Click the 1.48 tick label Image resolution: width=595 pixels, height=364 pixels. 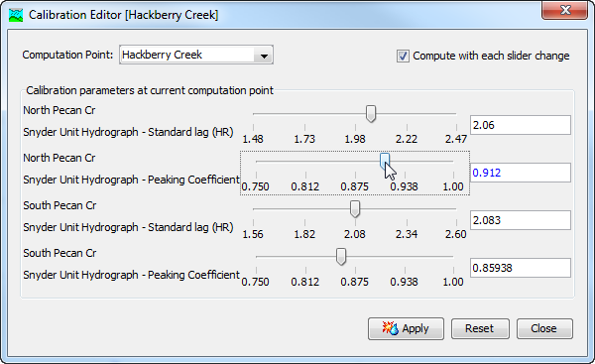coord(253,139)
